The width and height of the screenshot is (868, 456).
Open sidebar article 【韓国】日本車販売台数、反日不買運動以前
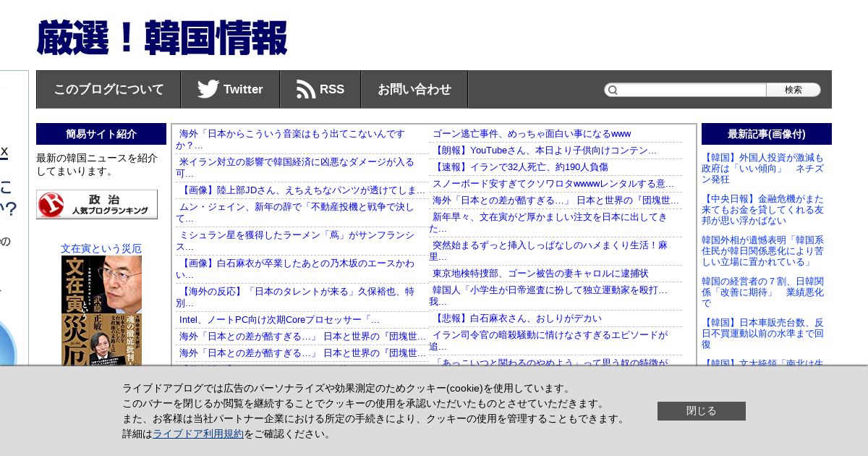[x=762, y=334]
